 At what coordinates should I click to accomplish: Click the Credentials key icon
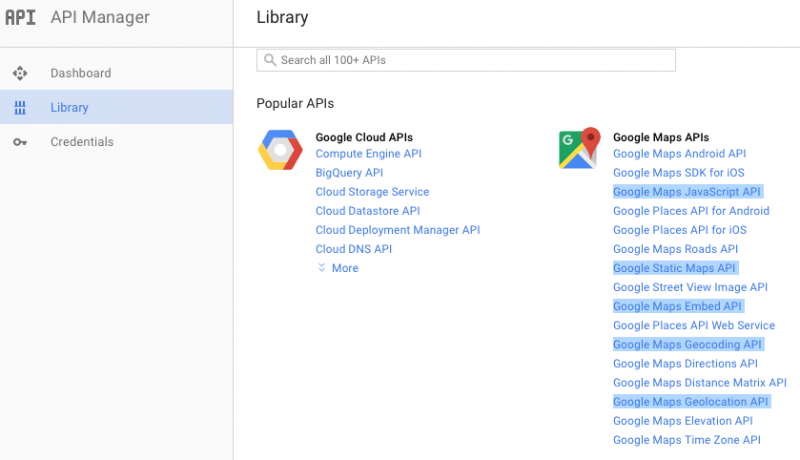click(20, 142)
